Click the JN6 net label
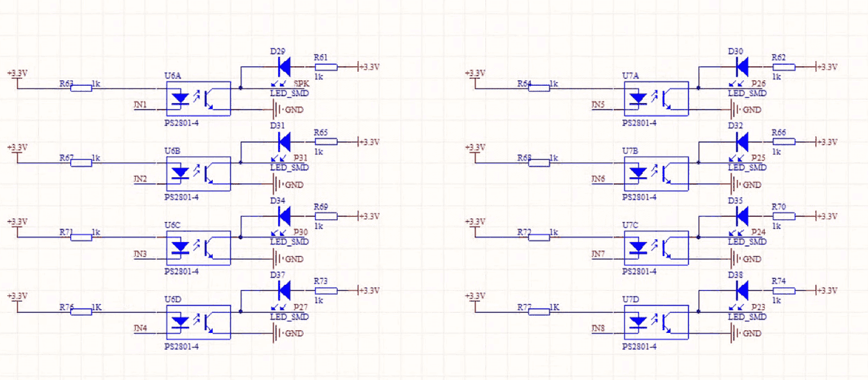The image size is (868, 380). [x=598, y=179]
